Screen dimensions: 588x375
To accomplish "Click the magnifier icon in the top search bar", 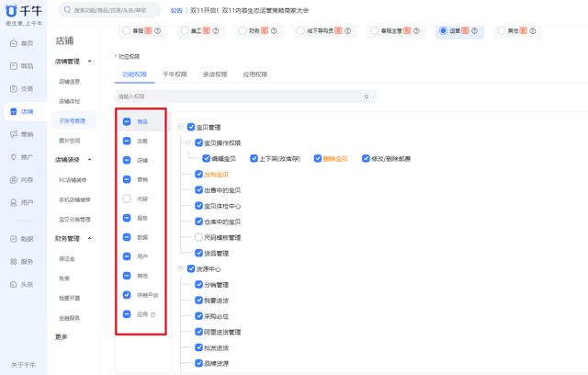I will [x=67, y=10].
